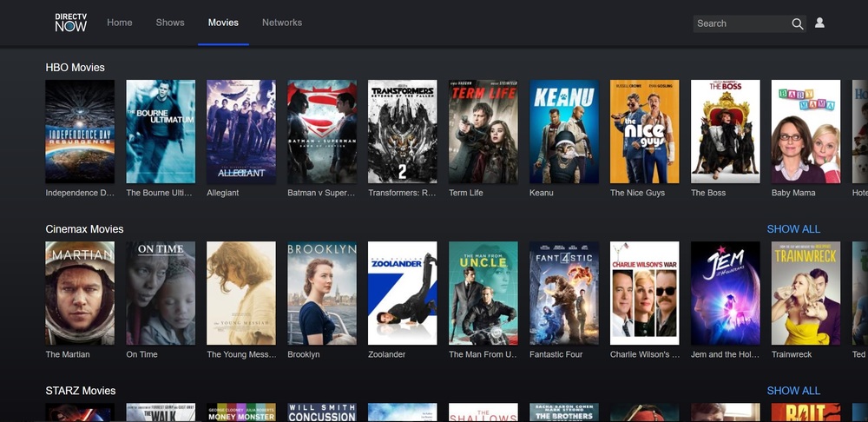Select the On Time poster
The width and height of the screenshot is (868, 422).
(x=161, y=293)
